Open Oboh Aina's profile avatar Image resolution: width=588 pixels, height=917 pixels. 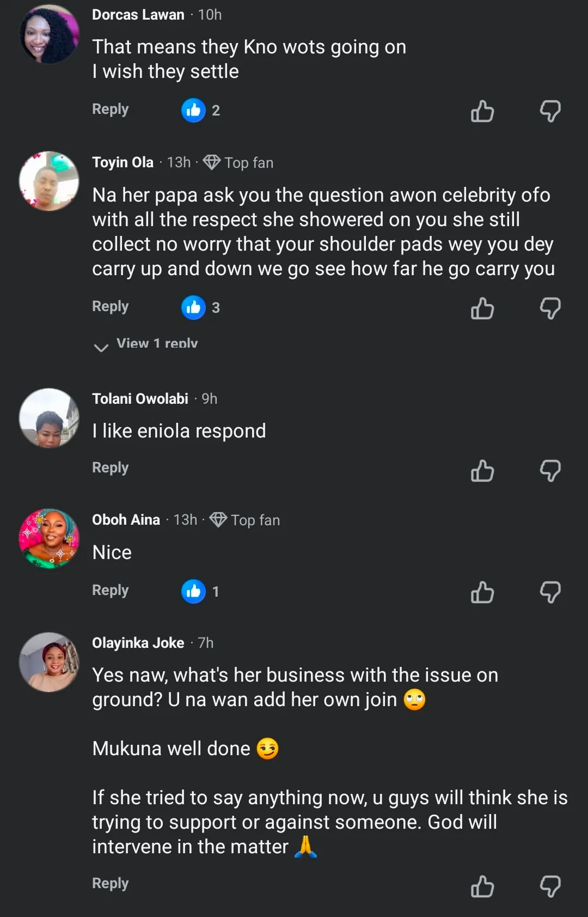pyautogui.click(x=49, y=539)
